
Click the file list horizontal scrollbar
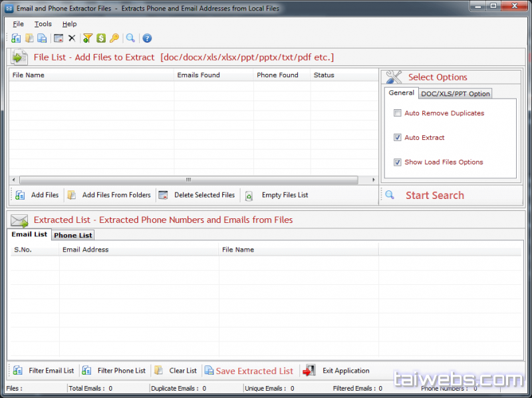tap(188, 180)
